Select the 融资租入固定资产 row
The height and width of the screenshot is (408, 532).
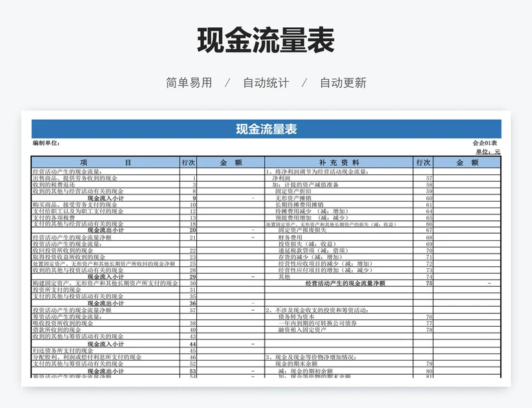coord(303,329)
